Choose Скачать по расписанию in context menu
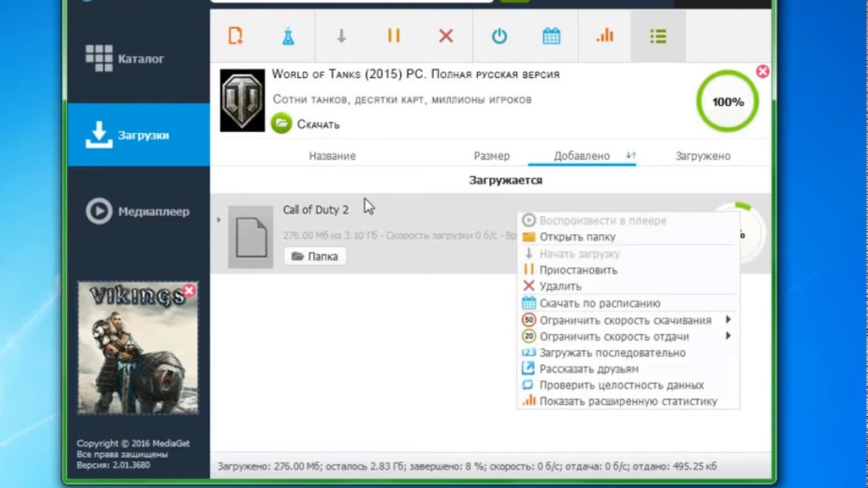This screenshot has height=488, width=868. coord(628,304)
